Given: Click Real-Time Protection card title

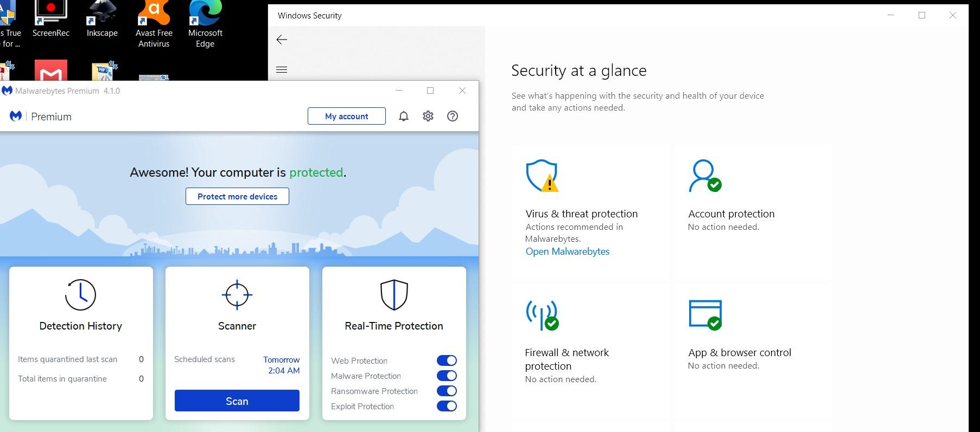Looking at the screenshot, I should tap(394, 326).
